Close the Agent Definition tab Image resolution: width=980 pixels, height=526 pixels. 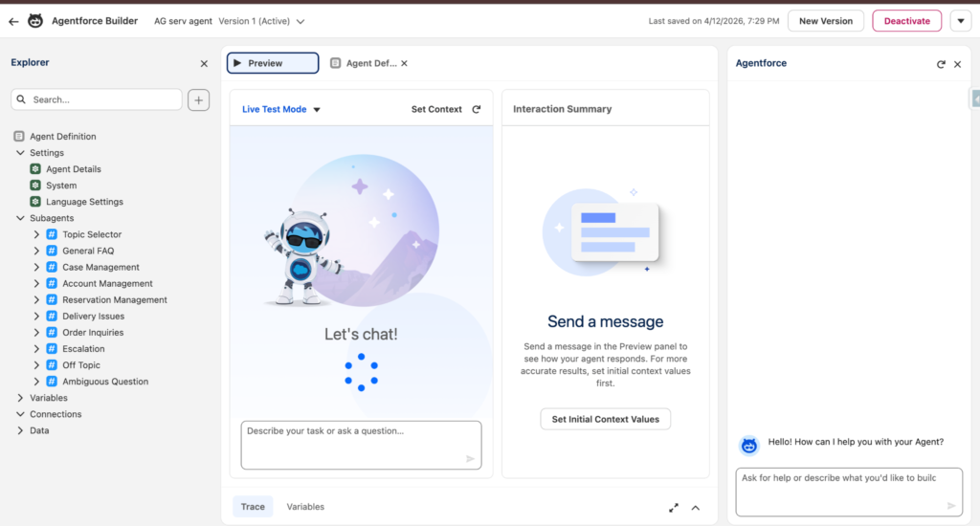click(x=404, y=63)
